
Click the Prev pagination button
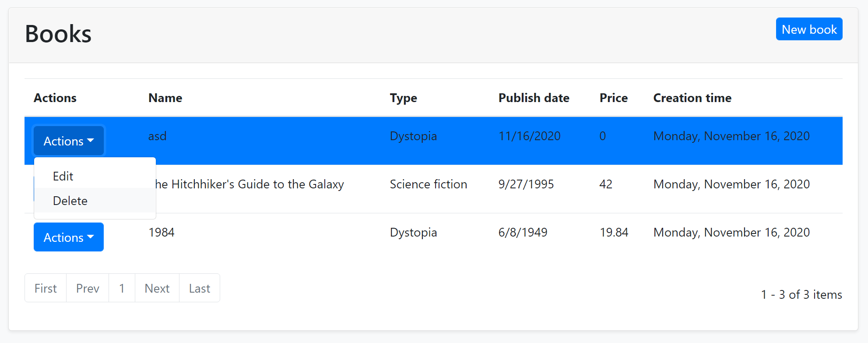[x=88, y=288]
